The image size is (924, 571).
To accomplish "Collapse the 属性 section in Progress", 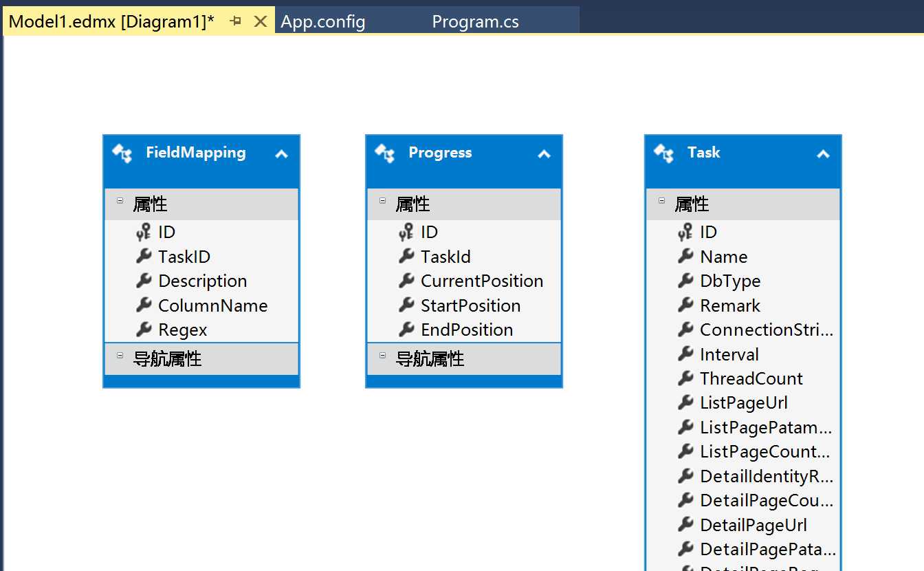I will [382, 201].
